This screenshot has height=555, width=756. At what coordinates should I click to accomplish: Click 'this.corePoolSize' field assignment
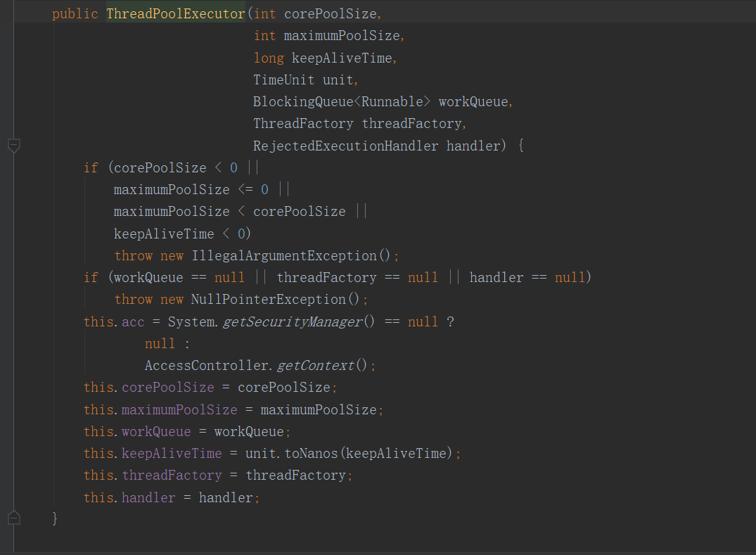pyautogui.click(x=148, y=387)
